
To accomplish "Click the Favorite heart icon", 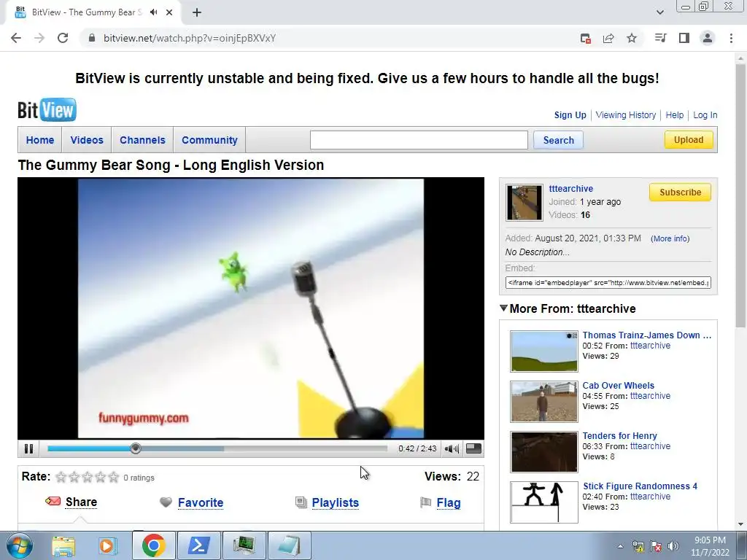I will coord(166,502).
